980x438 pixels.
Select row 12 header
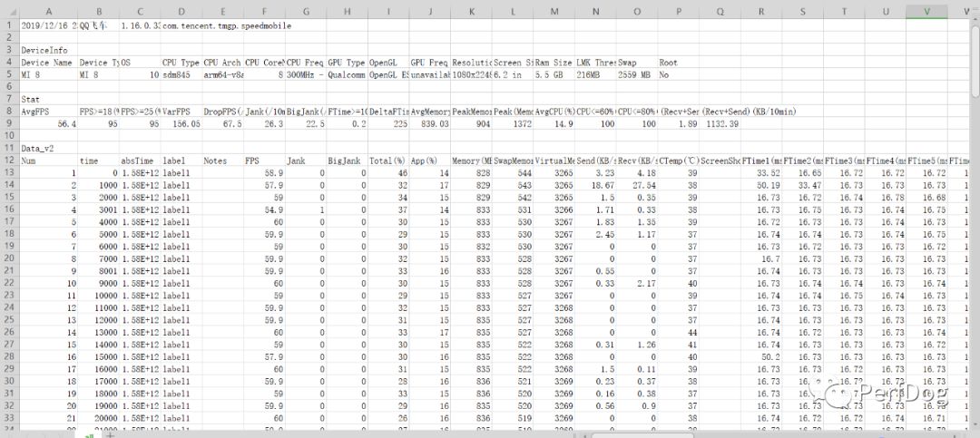(9, 160)
